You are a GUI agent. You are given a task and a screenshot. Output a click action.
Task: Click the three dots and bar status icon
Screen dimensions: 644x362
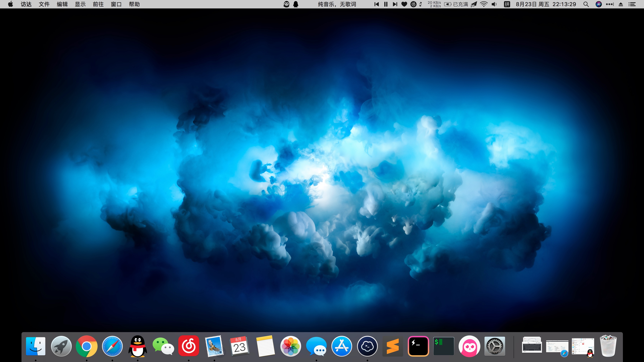pyautogui.click(x=610, y=4)
